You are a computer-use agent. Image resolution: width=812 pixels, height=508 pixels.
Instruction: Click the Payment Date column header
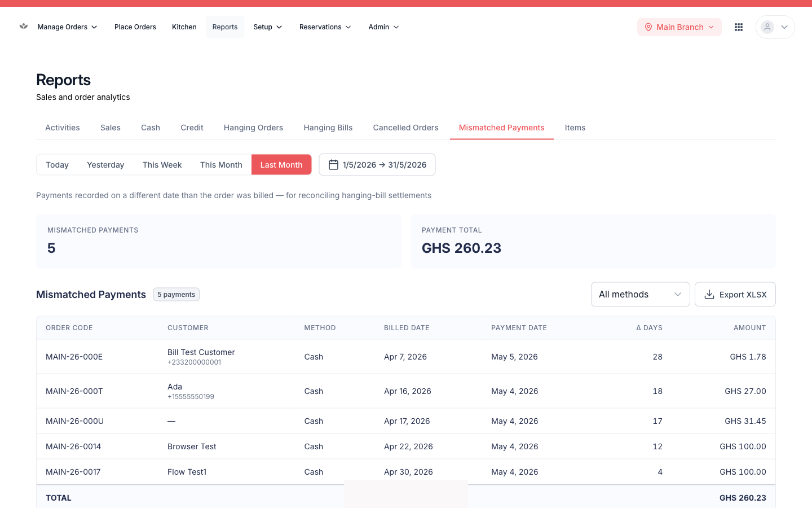[x=519, y=328]
